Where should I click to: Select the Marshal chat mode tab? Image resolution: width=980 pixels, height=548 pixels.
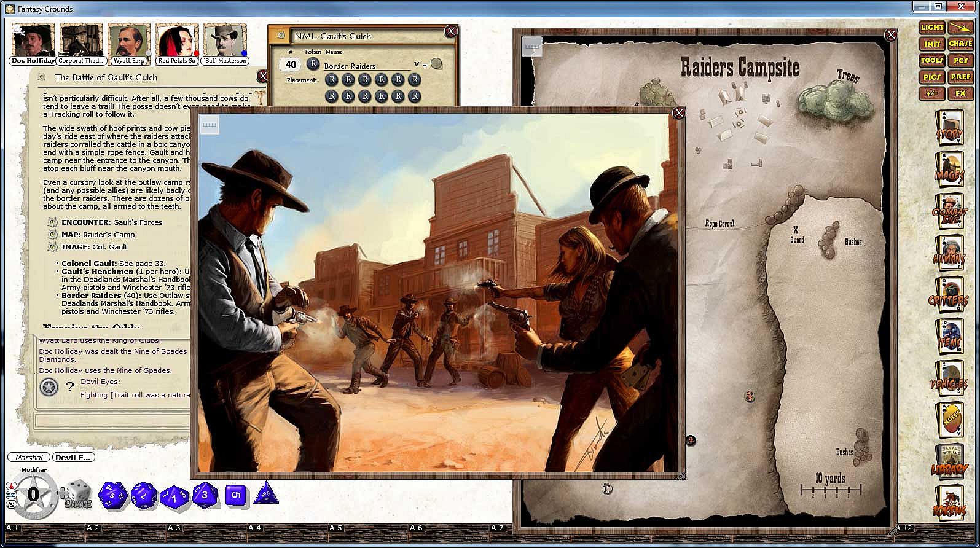pyautogui.click(x=29, y=458)
